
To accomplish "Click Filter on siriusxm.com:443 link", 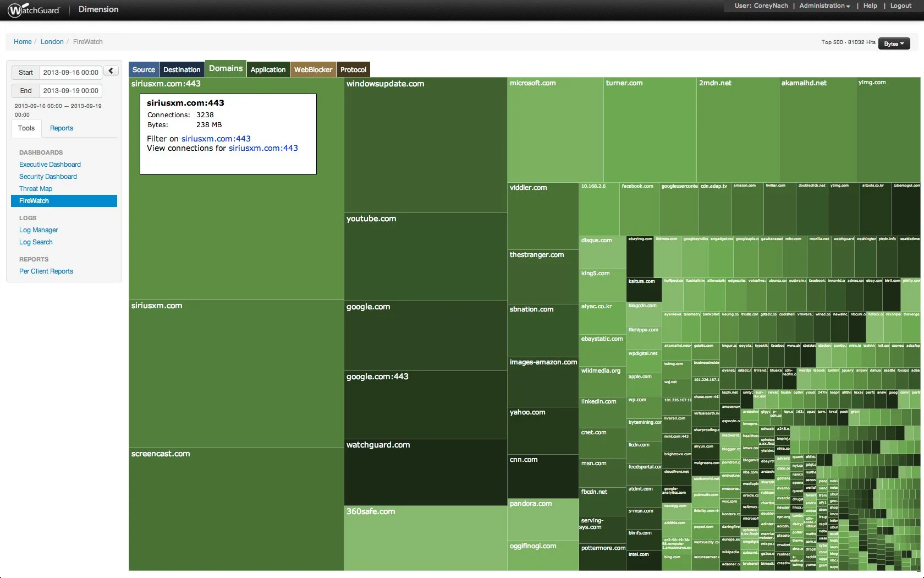I will [216, 139].
